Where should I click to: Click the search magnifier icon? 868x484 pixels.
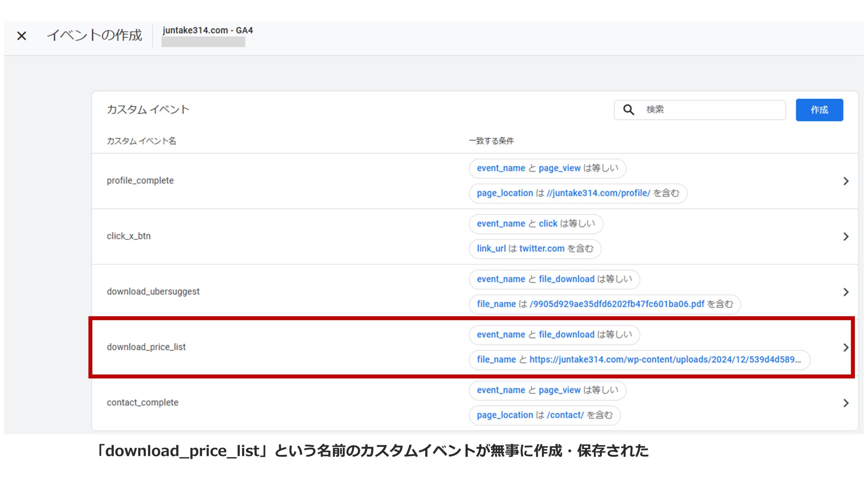pos(629,109)
